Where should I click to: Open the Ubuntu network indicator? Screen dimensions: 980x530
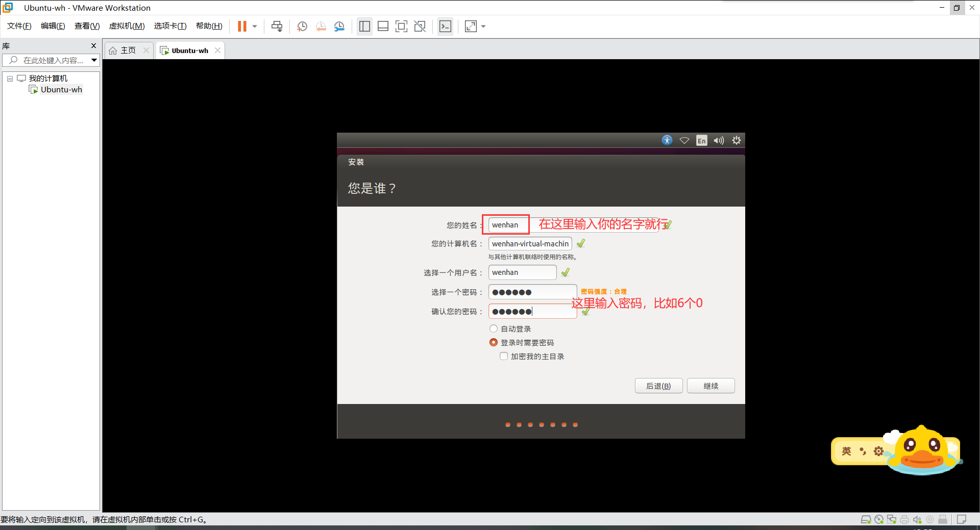pos(684,140)
